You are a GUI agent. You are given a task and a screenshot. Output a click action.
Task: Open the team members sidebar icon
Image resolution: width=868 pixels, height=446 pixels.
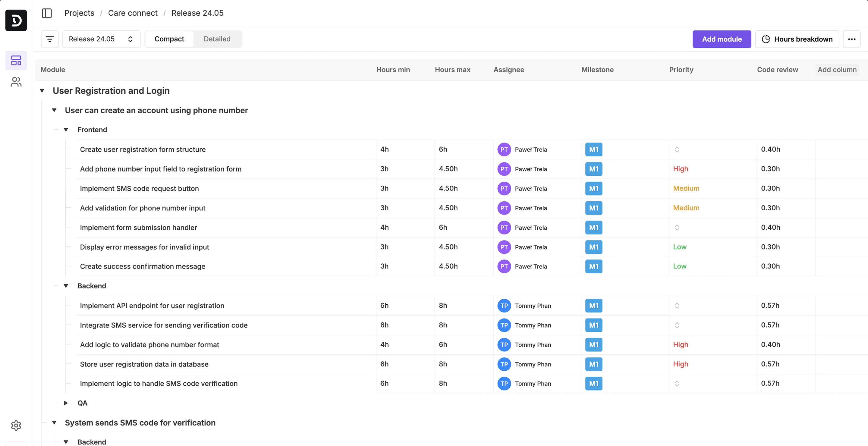pyautogui.click(x=16, y=82)
